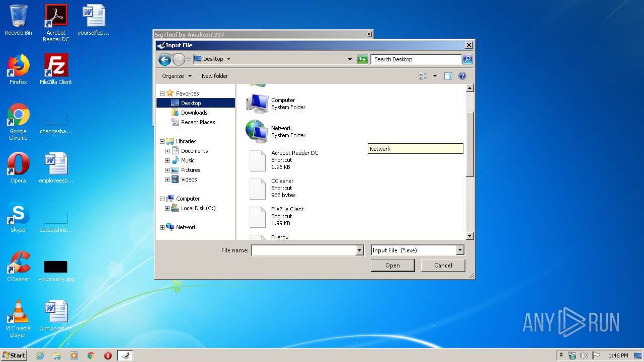The width and height of the screenshot is (644, 362).
Task: Click the Search Desktop field
Action: [x=417, y=59]
